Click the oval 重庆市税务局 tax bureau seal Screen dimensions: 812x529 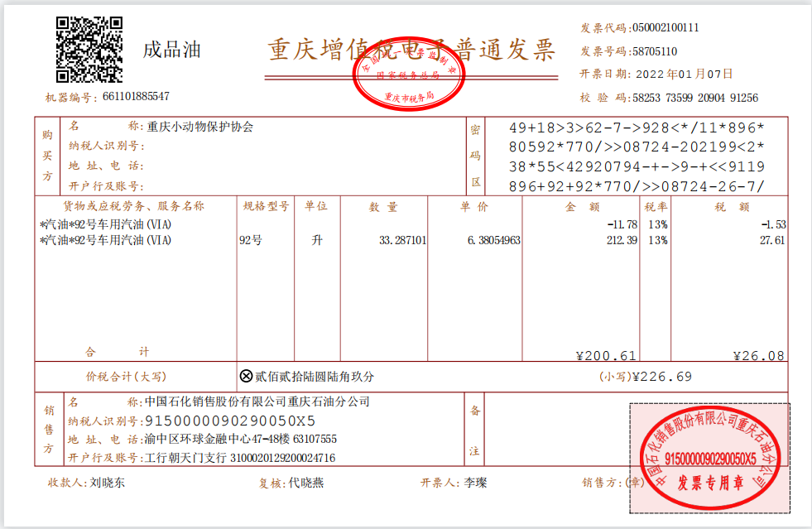(x=409, y=74)
